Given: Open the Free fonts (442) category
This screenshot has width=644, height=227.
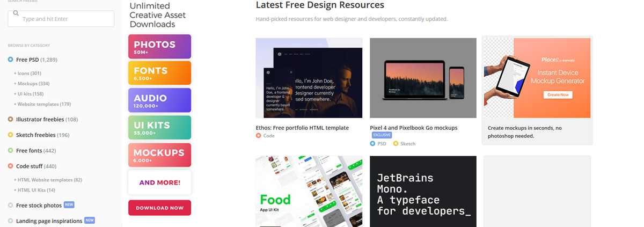Looking at the screenshot, I should (36, 151).
